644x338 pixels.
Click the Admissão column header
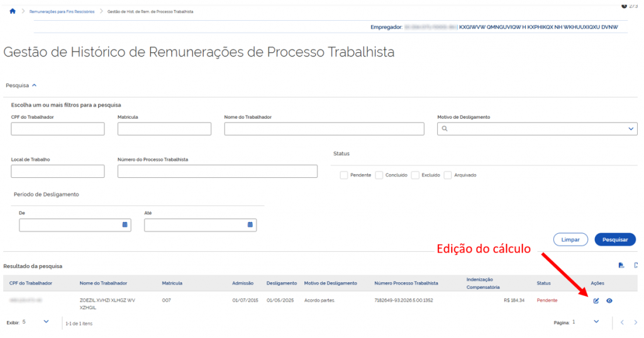tap(243, 283)
